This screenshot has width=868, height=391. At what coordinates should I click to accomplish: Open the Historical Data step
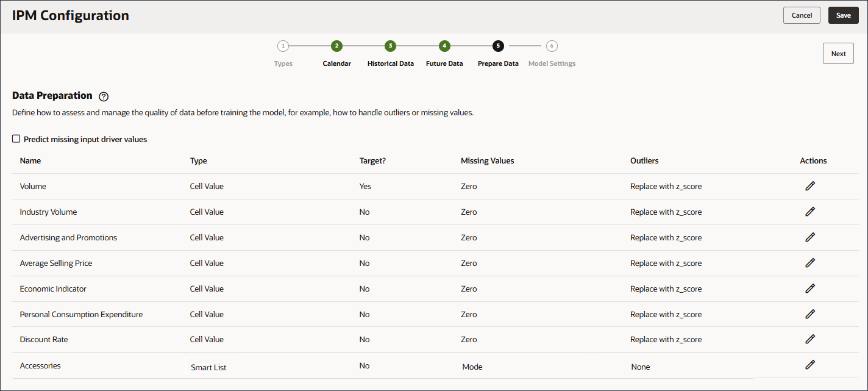(390, 46)
